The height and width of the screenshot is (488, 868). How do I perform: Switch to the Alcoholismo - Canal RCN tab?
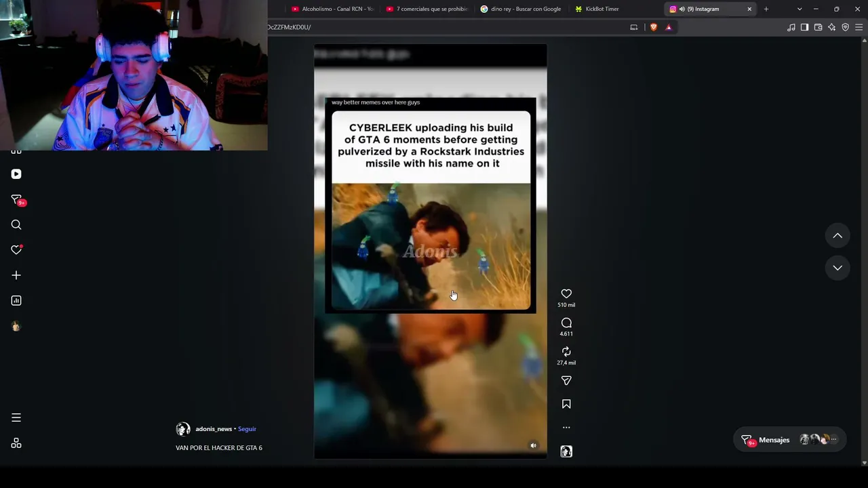[x=332, y=9]
